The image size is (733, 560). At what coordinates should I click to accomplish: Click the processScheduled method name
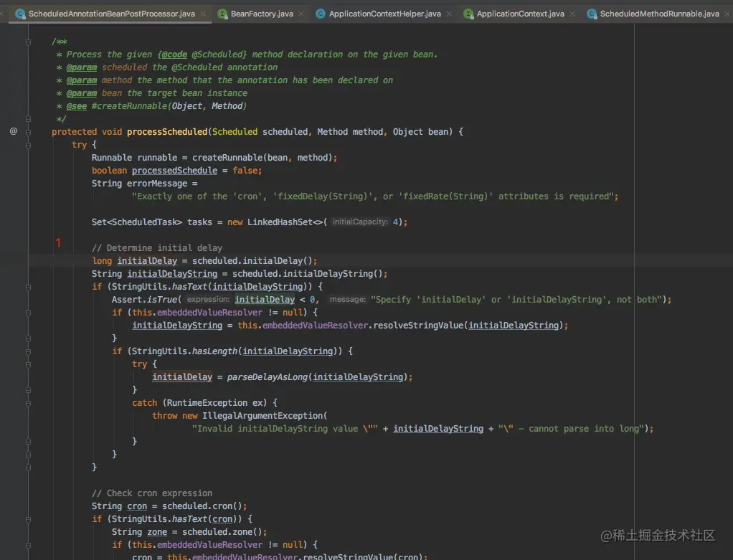point(167,132)
